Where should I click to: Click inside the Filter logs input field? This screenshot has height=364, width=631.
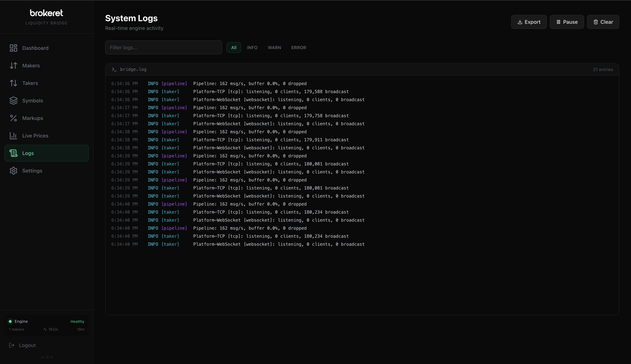[x=163, y=47]
